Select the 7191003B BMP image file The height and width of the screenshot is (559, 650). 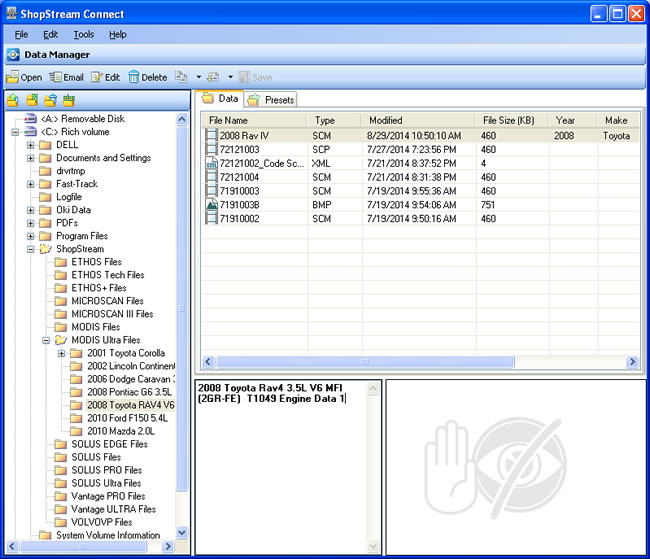click(x=238, y=205)
